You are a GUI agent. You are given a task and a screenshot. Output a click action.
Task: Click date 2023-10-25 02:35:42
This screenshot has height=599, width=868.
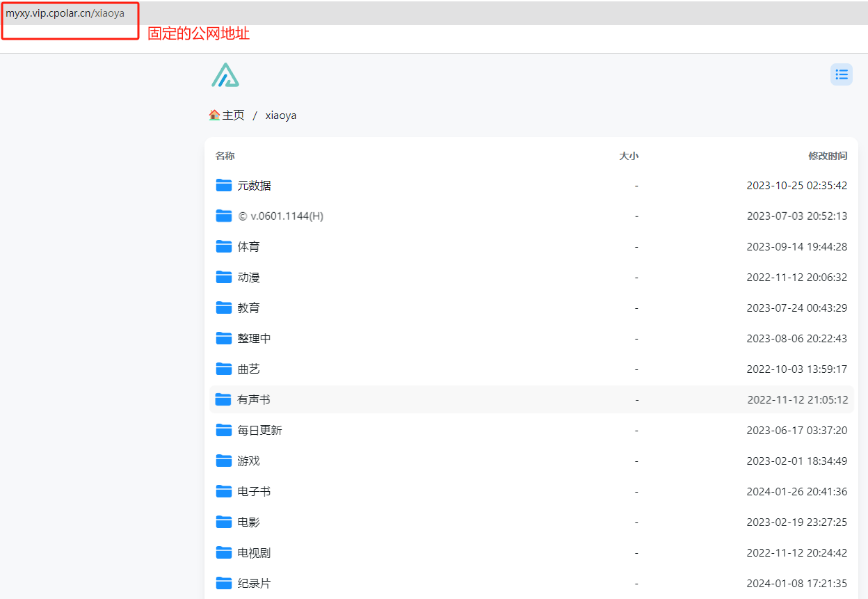click(797, 186)
